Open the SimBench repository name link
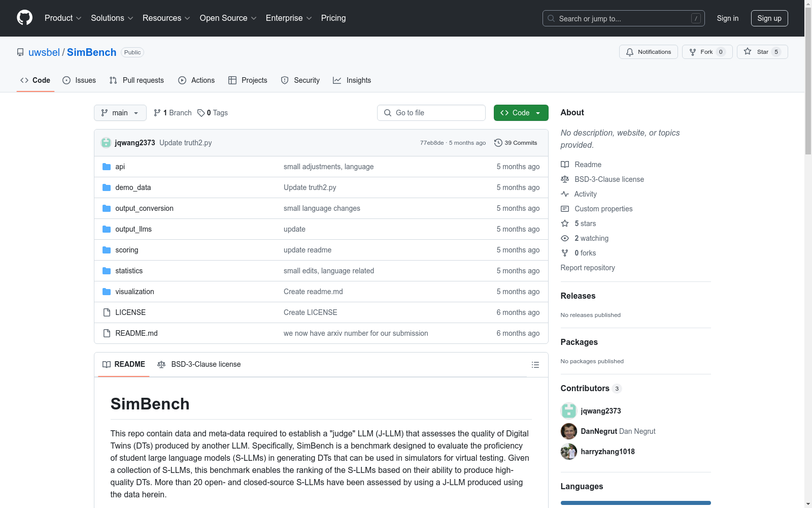812x508 pixels. (91, 52)
